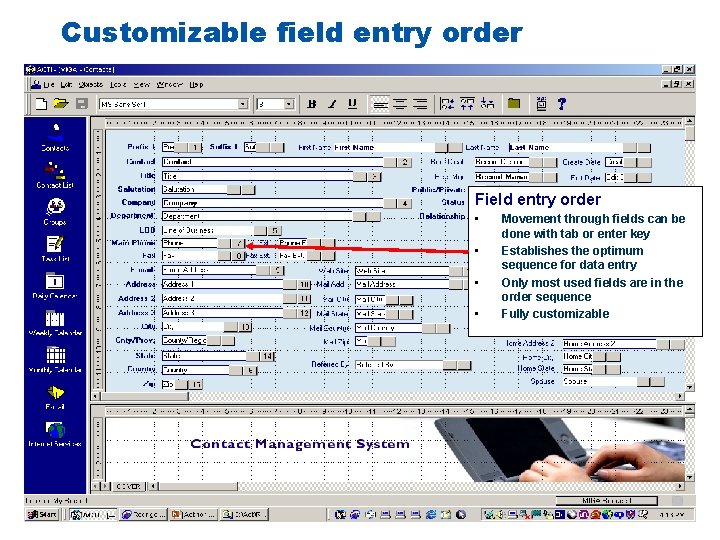Open the Contacts view in the sidebar
The width and height of the screenshot is (720, 540).
55,138
